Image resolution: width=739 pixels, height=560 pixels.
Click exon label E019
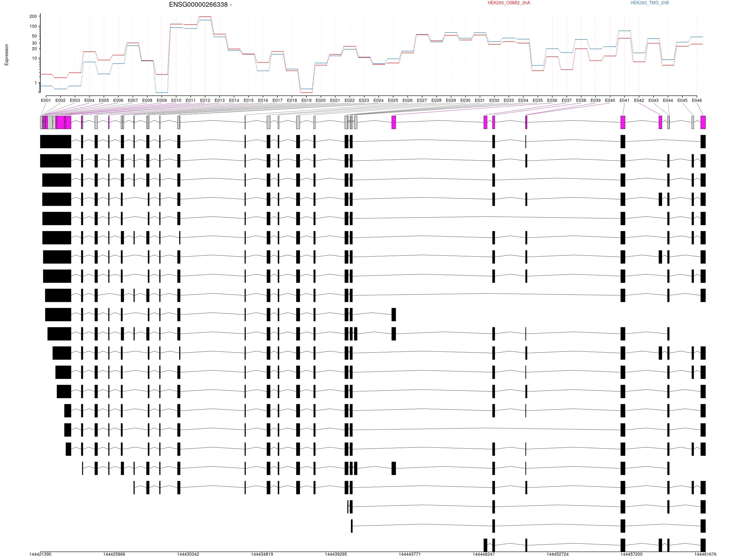[x=306, y=100]
